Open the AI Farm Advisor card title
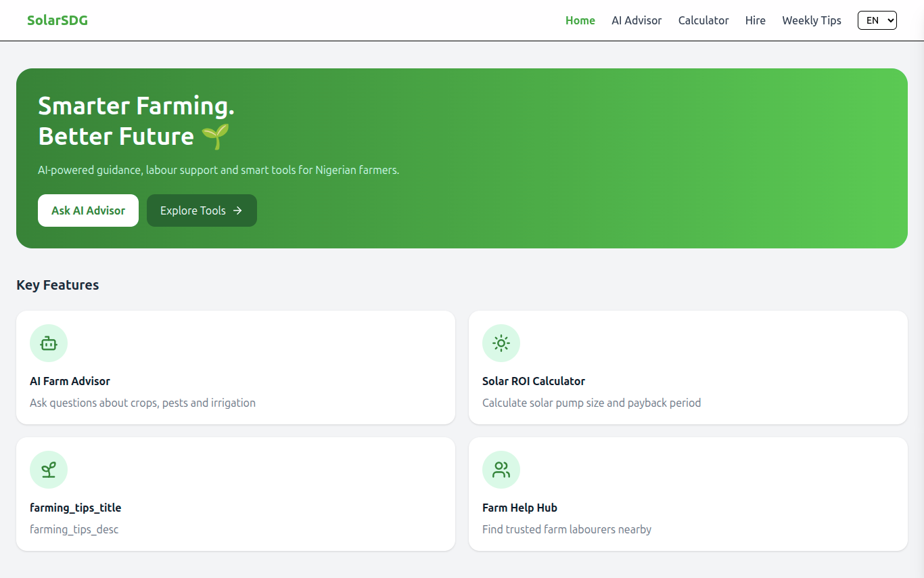This screenshot has height=578, width=924. (x=70, y=381)
